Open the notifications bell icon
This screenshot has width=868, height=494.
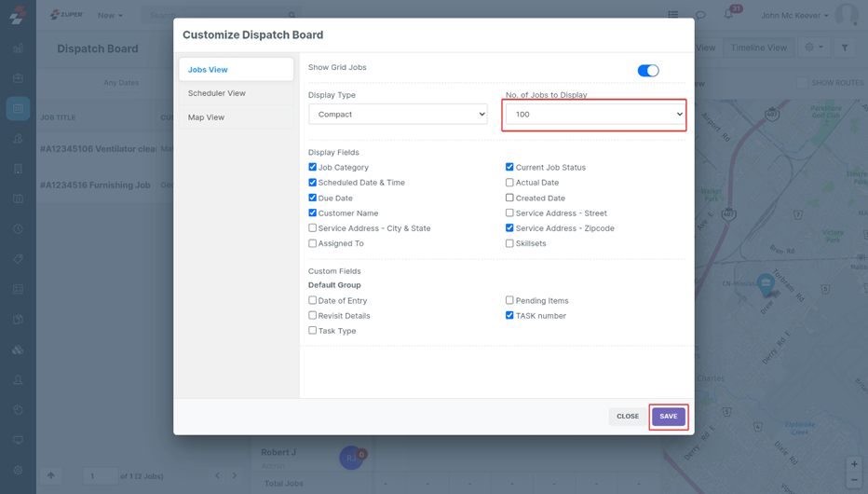(728, 15)
